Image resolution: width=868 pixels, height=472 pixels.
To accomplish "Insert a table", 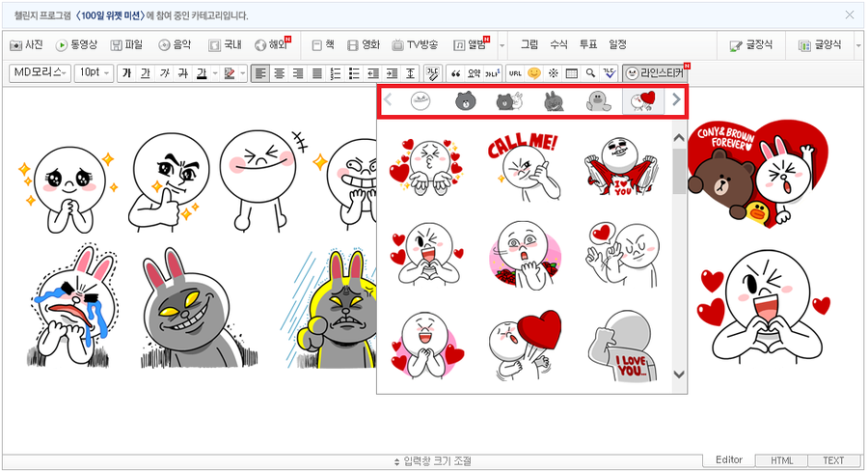I will pos(572,73).
